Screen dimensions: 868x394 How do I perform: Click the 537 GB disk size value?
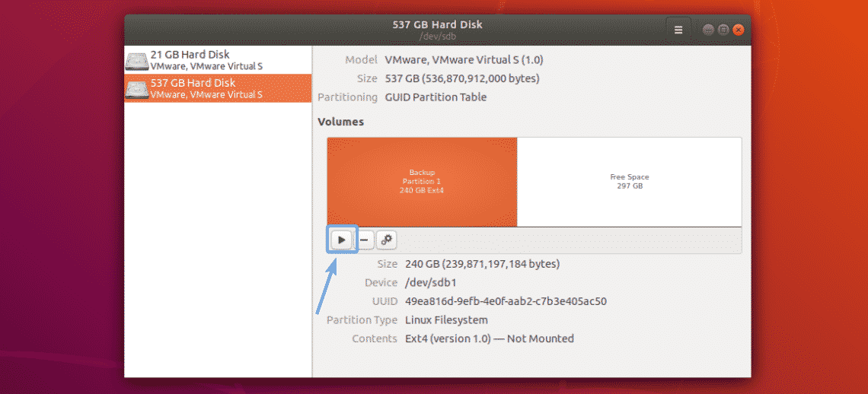pos(462,78)
